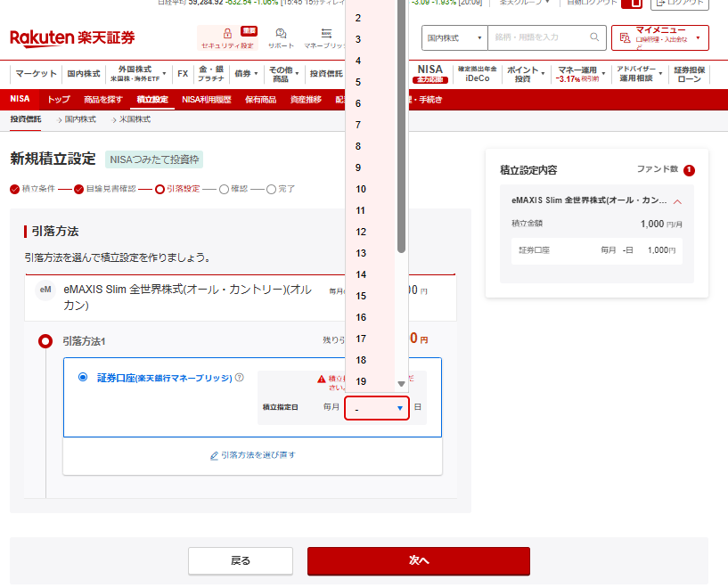Expand the アドバイザー運用相談 menu
Viewport: 728px width, 588px height.
[639, 74]
